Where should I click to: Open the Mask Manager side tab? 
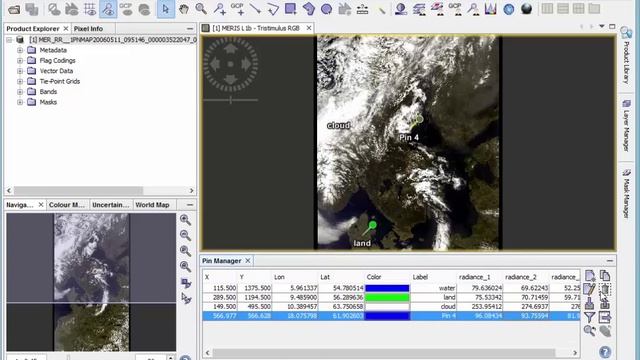(x=626, y=194)
